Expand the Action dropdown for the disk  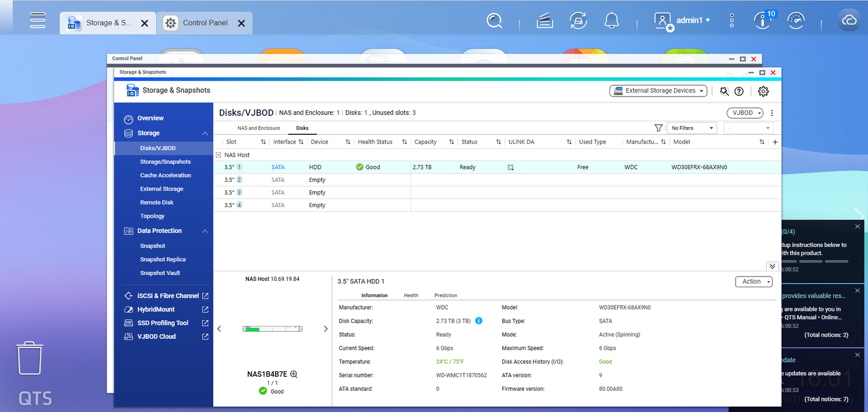coord(753,282)
